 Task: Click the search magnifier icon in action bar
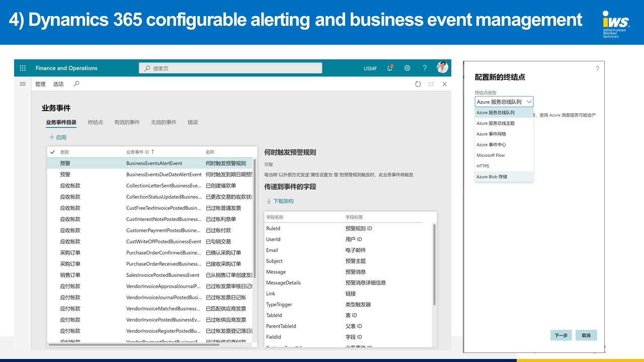[x=76, y=84]
